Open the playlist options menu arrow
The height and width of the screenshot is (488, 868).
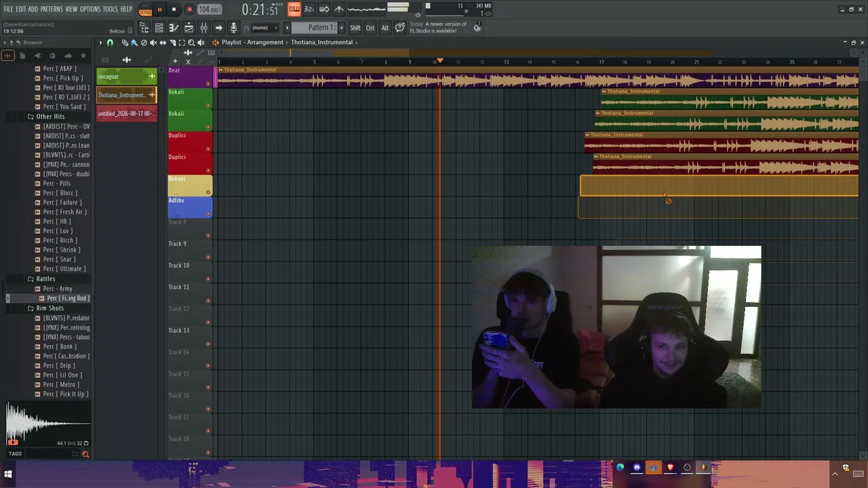tap(100, 43)
